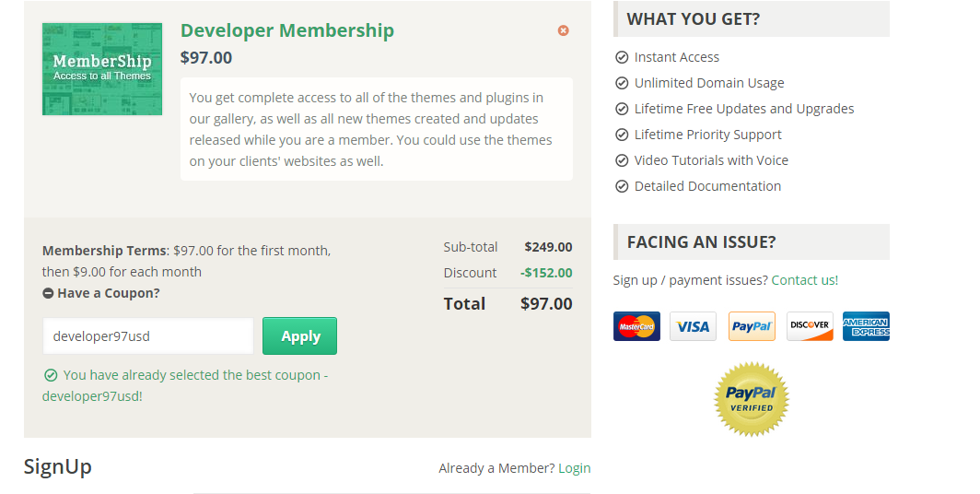Click the PayPal Verified gold seal
Viewport: 980px width, 494px height.
[x=752, y=399]
